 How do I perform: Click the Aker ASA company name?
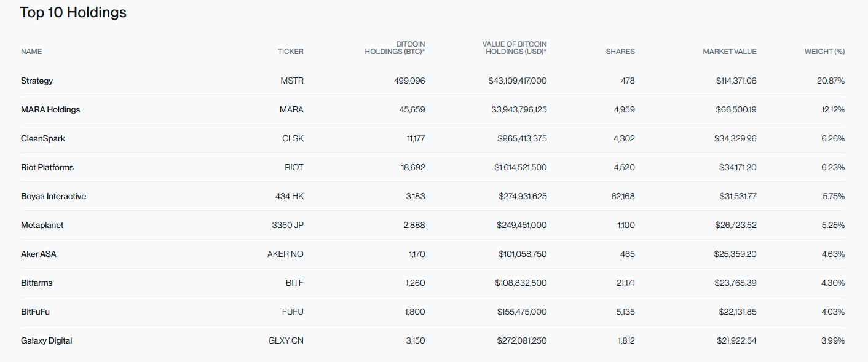pyautogui.click(x=39, y=254)
